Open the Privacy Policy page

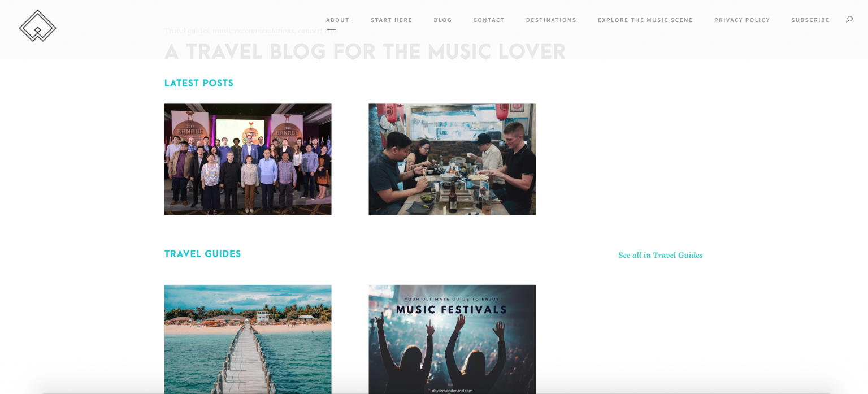tap(742, 20)
